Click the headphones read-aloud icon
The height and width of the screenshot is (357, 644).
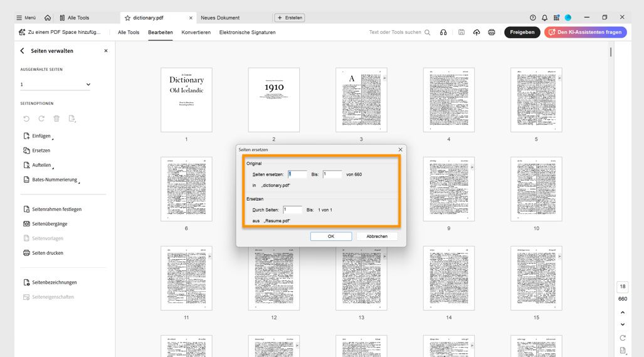coord(443,32)
